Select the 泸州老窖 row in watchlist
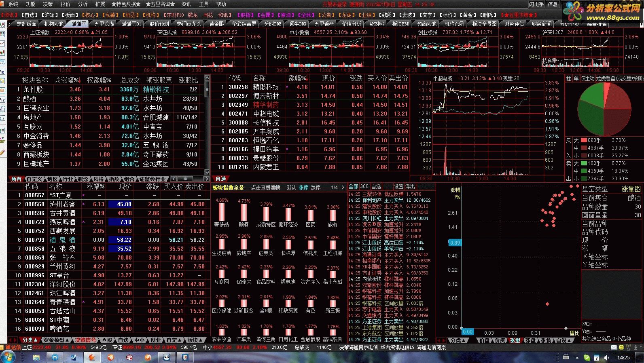The width and height of the screenshot is (644, 363). click(109, 204)
